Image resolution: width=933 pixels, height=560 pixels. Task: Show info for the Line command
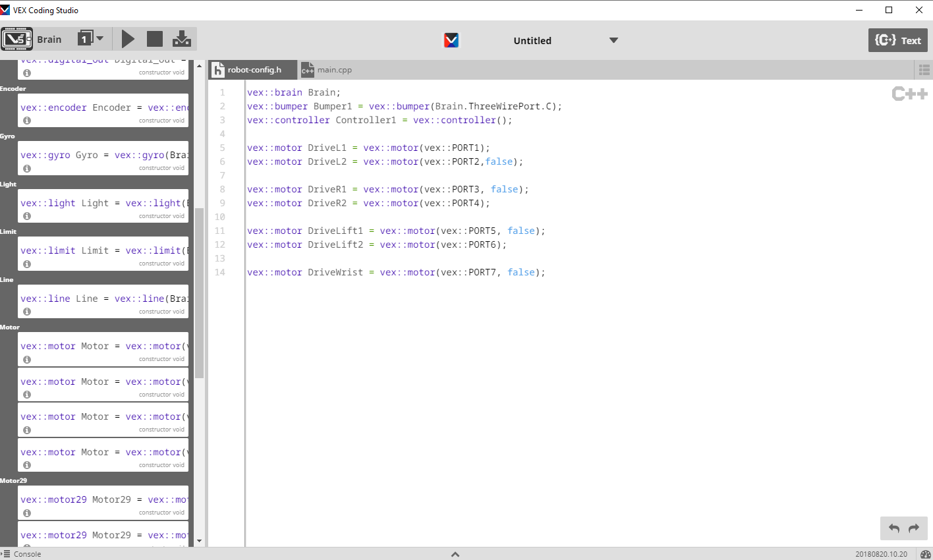click(x=27, y=312)
